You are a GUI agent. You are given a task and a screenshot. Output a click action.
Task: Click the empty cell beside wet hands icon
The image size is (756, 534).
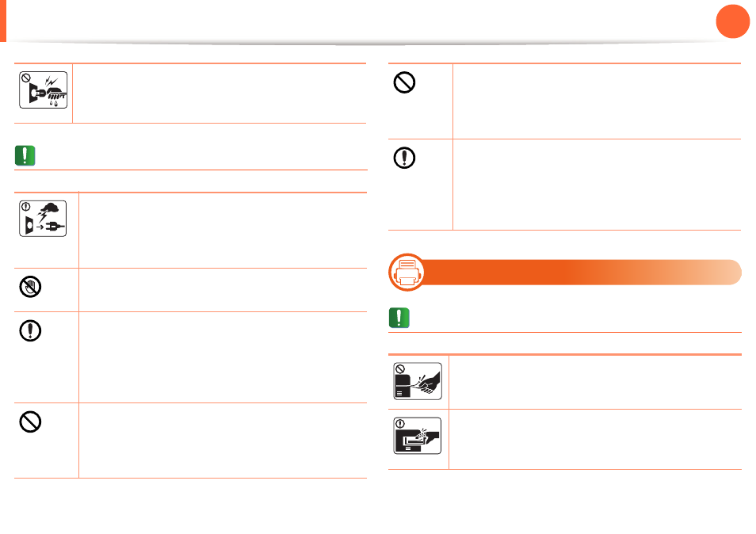(x=220, y=93)
